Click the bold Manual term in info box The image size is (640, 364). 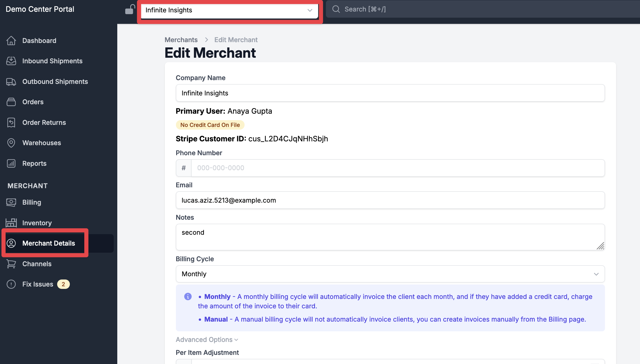[216, 319]
